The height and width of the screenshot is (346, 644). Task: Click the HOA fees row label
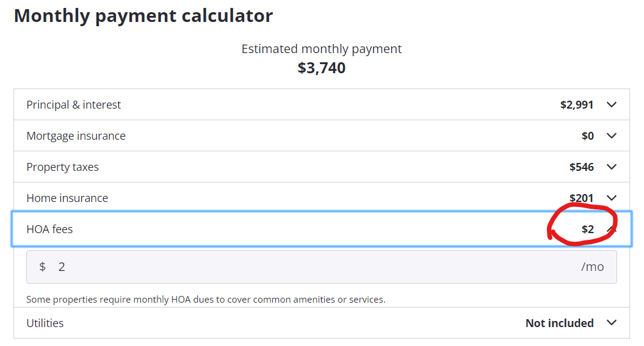49,229
